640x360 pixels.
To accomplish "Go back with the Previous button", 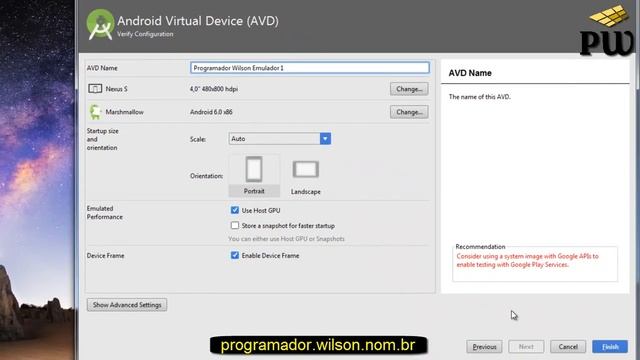I will pos(484,347).
